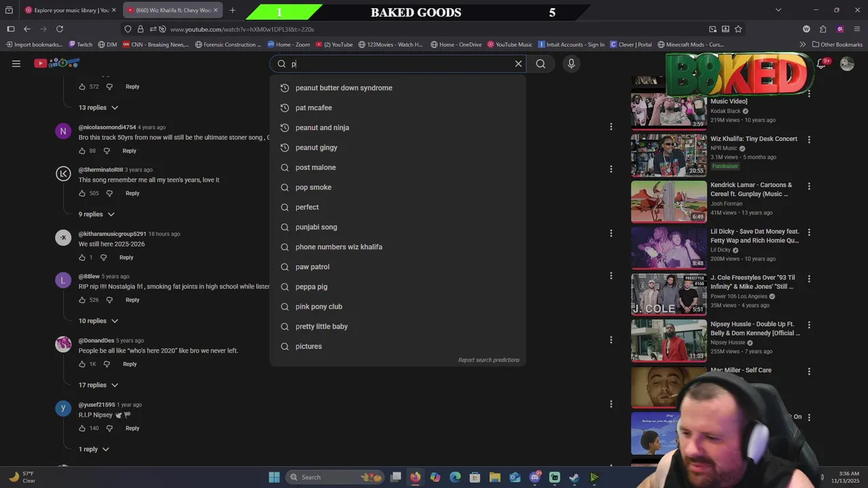Dislike the comment by @SherminatoRIII
Viewport: 868px width, 488px height.
[109, 193]
